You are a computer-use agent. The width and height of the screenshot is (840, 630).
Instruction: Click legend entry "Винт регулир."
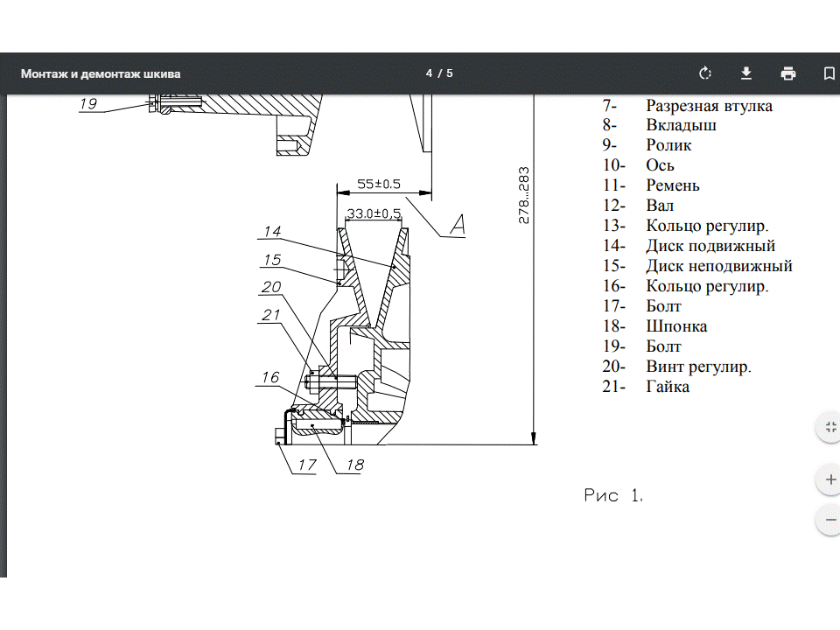698,367
